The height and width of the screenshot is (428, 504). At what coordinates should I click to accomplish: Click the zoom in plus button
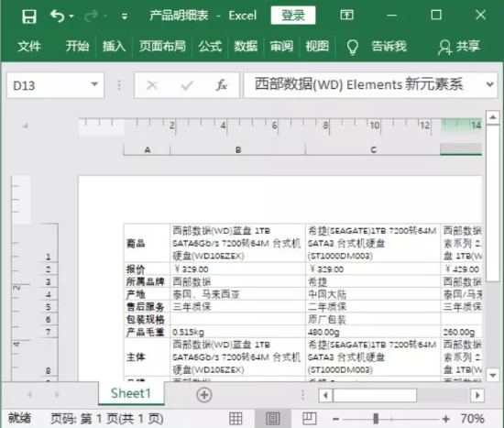click(445, 419)
